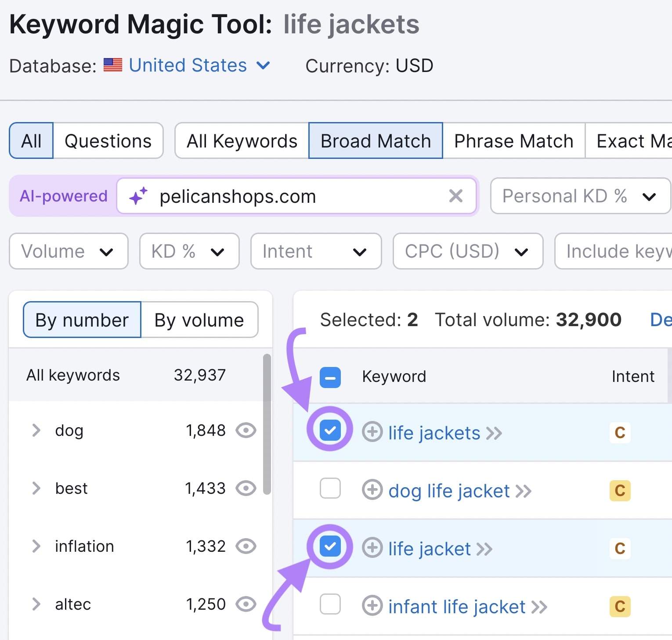672x640 pixels.
Task: Switch to Phrase Match tab
Action: point(514,140)
